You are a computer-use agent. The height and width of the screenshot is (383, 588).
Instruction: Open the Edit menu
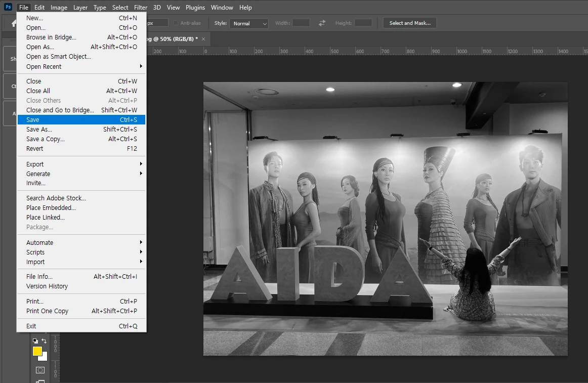[39, 8]
